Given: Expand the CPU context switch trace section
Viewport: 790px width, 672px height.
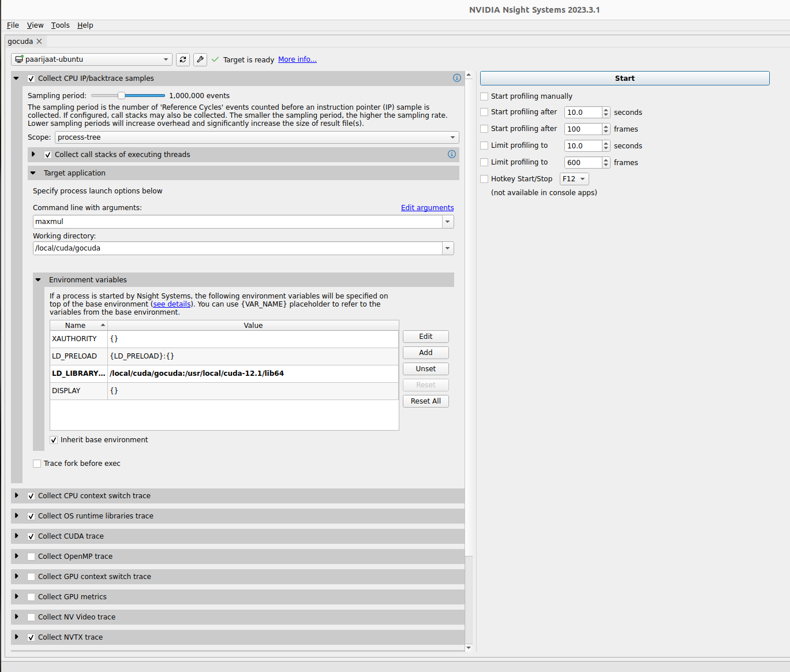Looking at the screenshot, I should pos(17,495).
